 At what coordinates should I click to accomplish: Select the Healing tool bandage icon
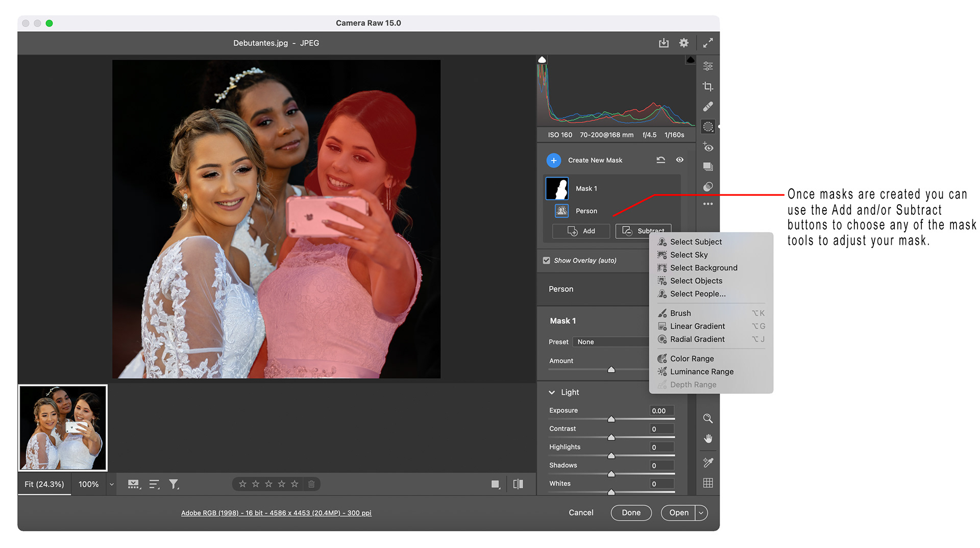tap(708, 107)
